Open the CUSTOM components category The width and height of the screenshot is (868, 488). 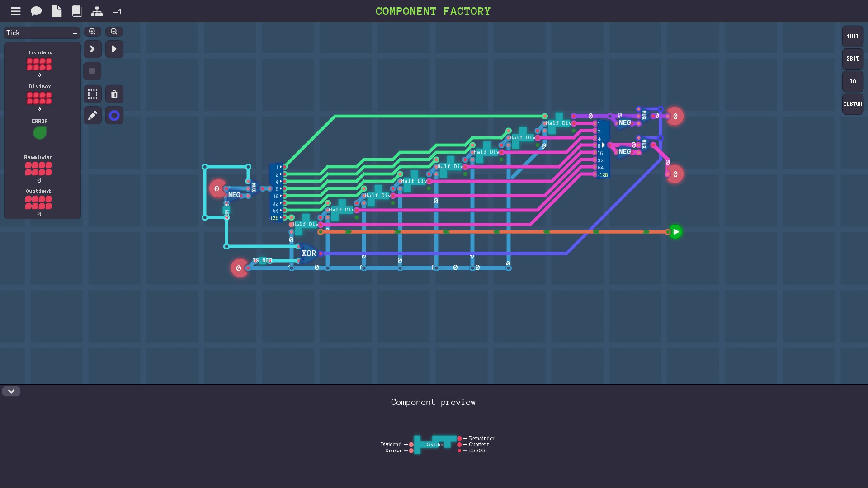tap(853, 104)
